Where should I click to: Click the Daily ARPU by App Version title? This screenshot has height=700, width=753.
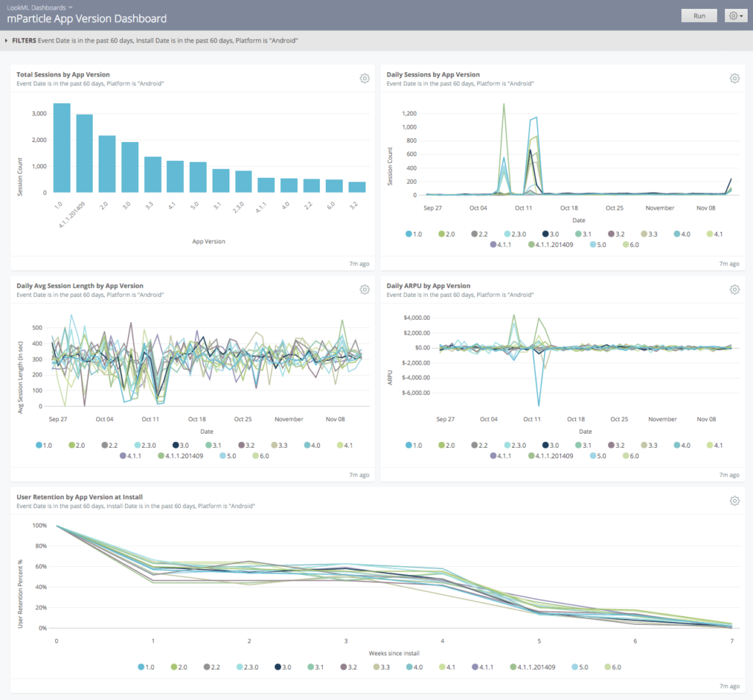coord(429,286)
